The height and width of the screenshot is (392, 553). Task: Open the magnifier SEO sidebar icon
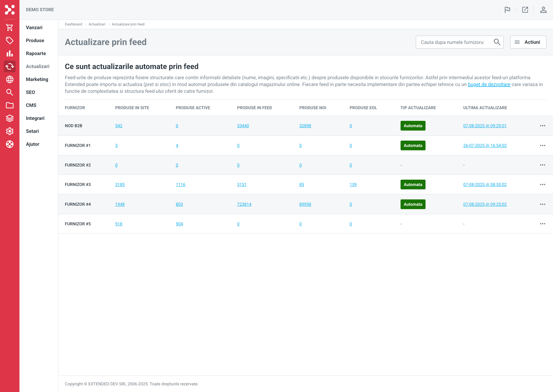click(x=10, y=92)
